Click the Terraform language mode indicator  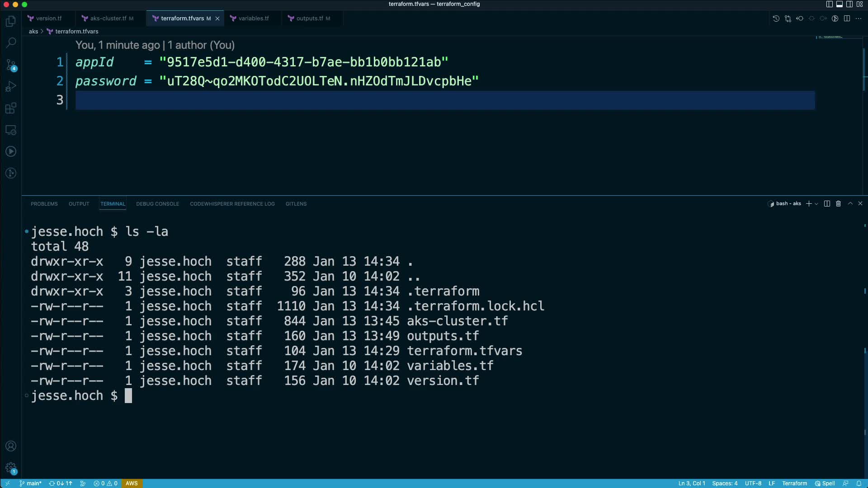(794, 483)
